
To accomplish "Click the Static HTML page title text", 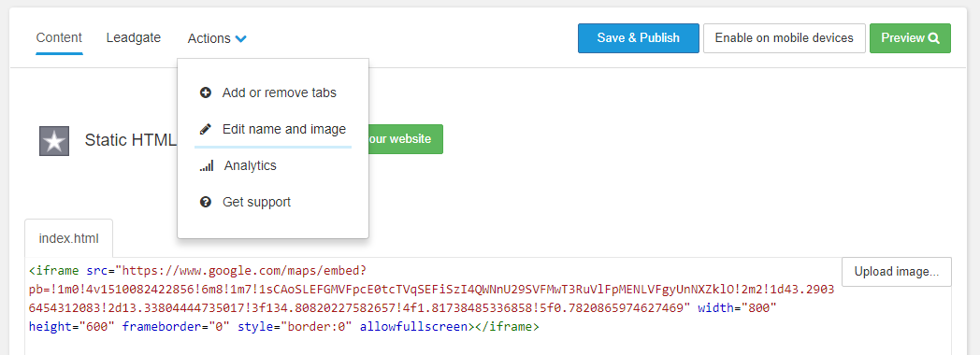I will (131, 140).
